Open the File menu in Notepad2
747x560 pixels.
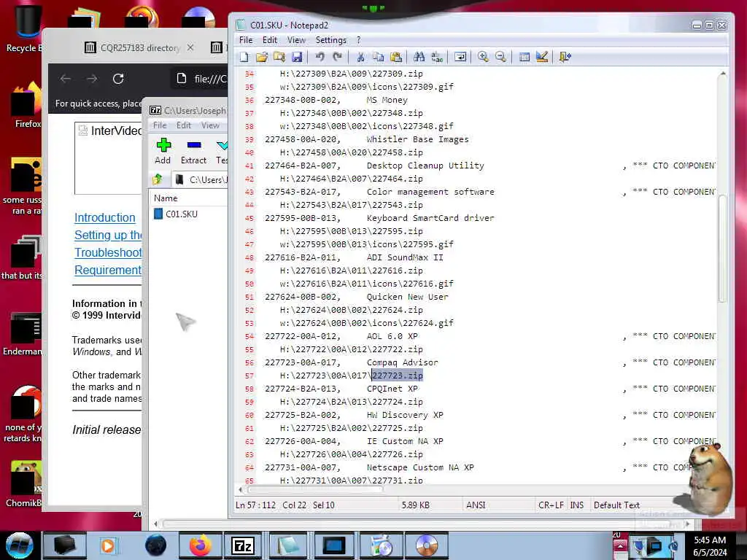point(246,40)
